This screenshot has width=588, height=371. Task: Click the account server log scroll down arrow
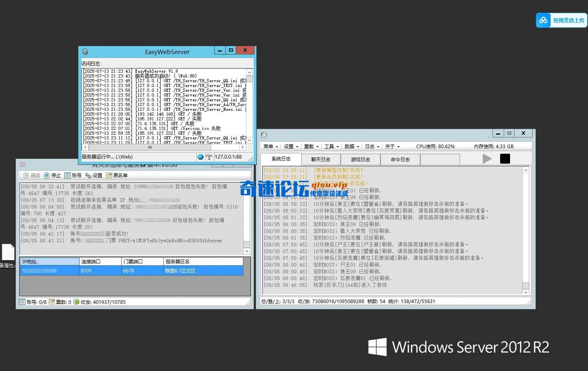tap(246, 251)
